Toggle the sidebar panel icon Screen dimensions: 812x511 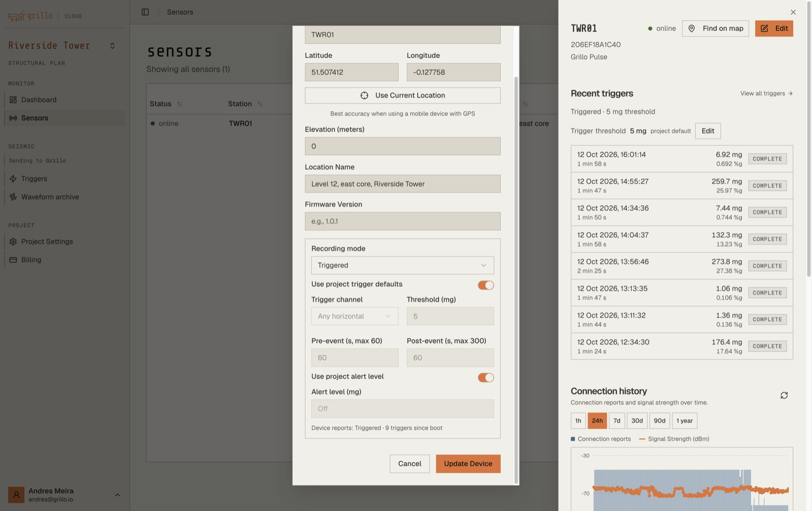[x=145, y=12]
